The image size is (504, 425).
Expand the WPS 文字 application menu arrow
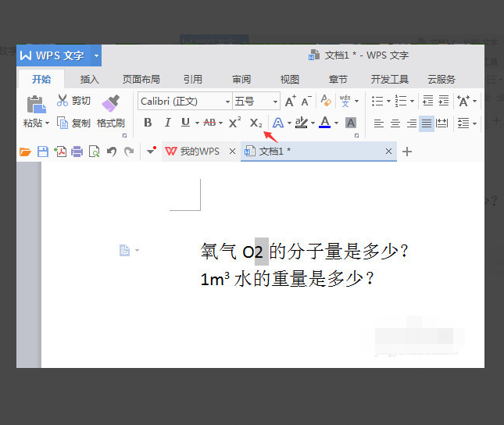[x=96, y=55]
